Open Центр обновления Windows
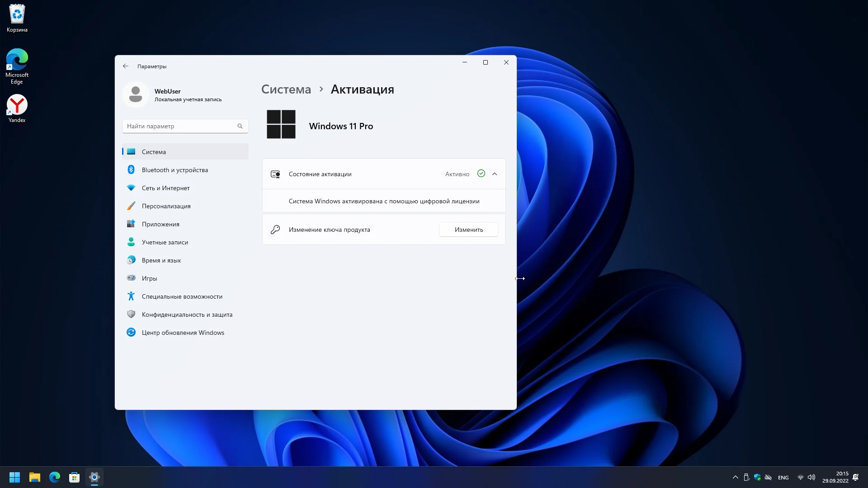This screenshot has width=868, height=488. [x=183, y=333]
